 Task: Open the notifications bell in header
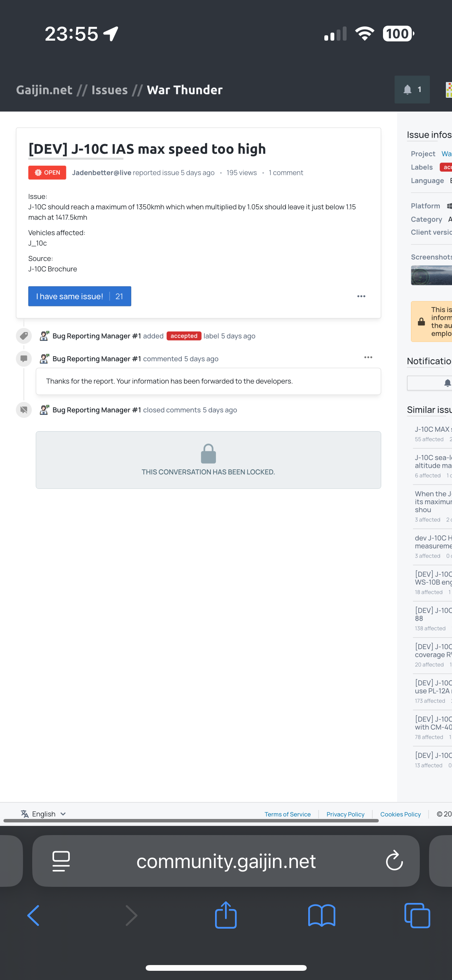click(412, 90)
